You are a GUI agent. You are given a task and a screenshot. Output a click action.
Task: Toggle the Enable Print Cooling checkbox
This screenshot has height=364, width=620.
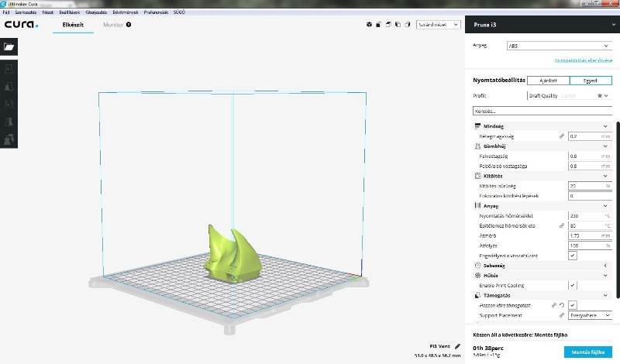[572, 286]
